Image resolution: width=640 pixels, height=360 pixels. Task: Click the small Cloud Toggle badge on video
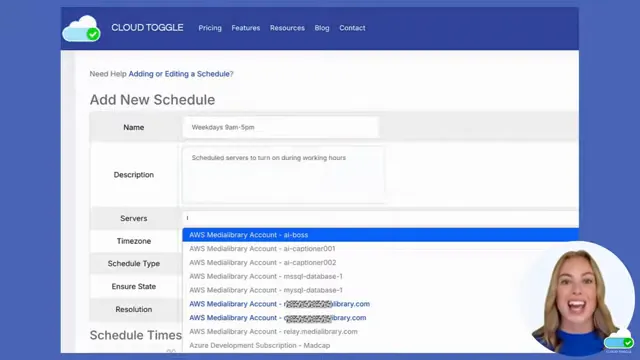pyautogui.click(x=619, y=341)
